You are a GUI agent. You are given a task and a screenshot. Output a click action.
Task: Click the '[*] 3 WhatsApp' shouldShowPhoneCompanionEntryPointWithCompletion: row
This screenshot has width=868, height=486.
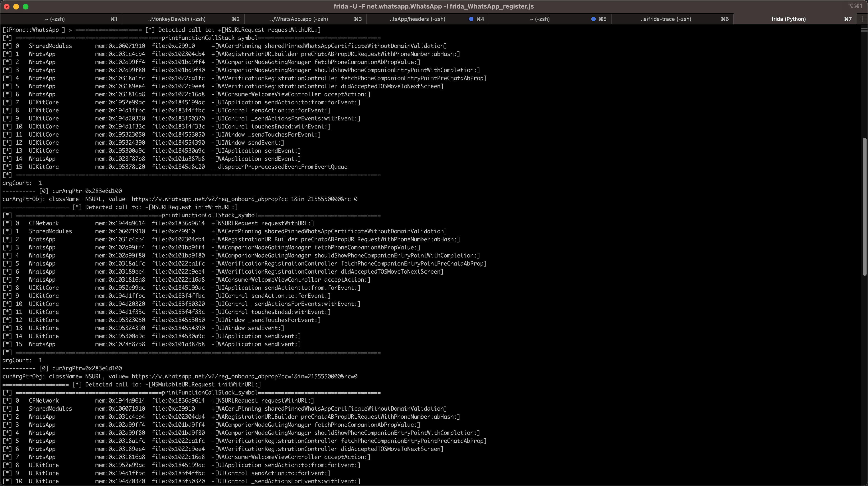[241, 70]
